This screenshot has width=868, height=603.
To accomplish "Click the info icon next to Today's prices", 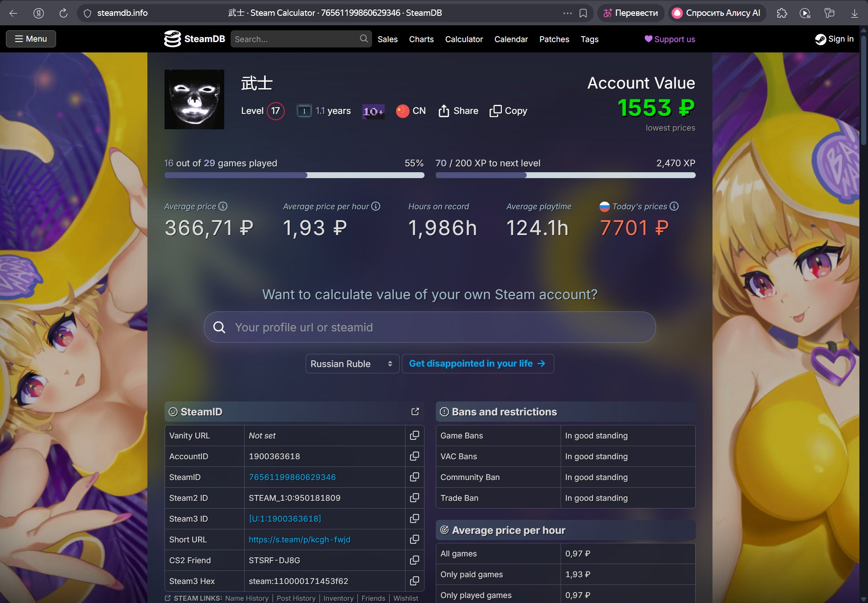I will coord(674,206).
